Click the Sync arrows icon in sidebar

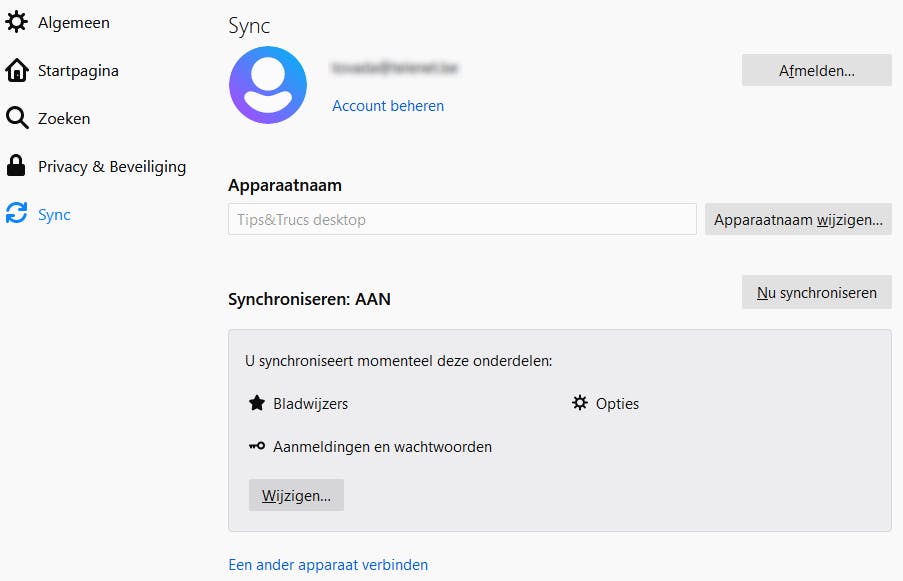coord(17,214)
